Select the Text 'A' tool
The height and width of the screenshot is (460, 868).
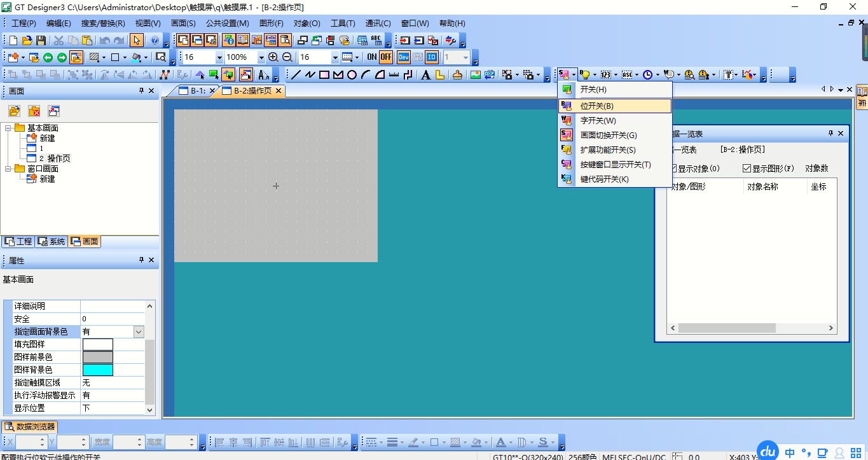pos(425,74)
